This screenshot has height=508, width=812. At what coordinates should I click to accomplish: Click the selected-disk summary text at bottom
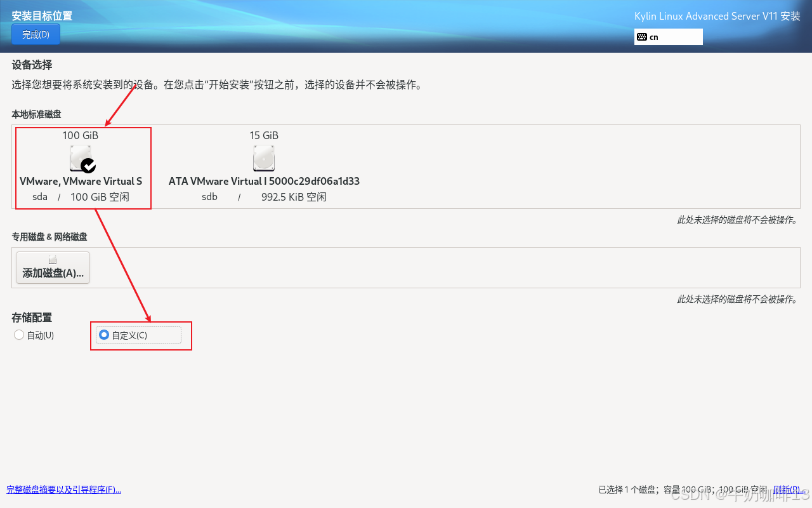pyautogui.click(x=683, y=490)
